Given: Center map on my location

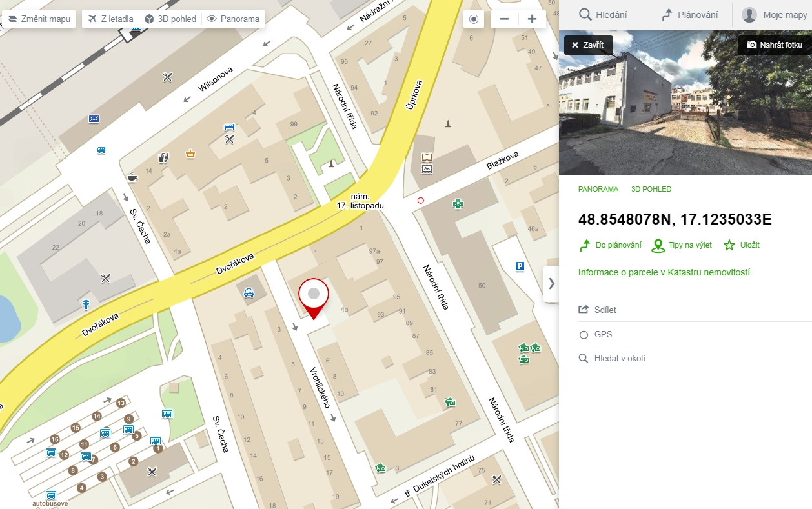Looking at the screenshot, I should tap(474, 19).
